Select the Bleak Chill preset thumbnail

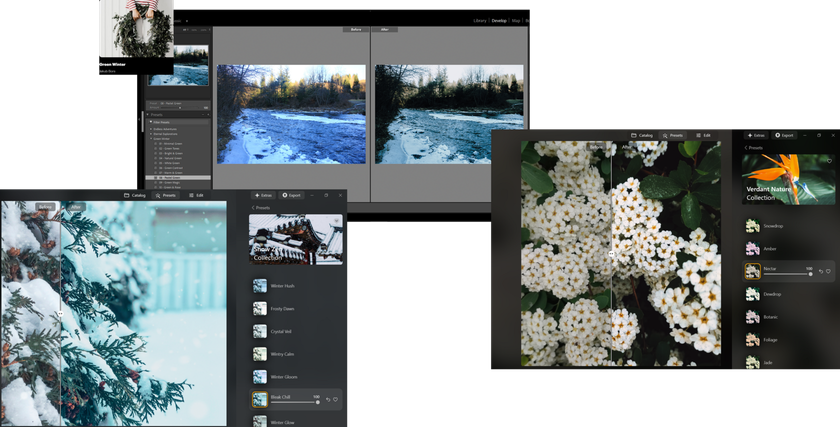coord(260,400)
